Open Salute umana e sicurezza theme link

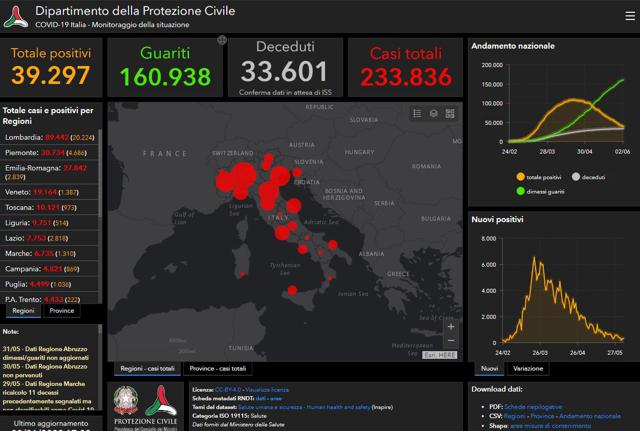click(304, 407)
